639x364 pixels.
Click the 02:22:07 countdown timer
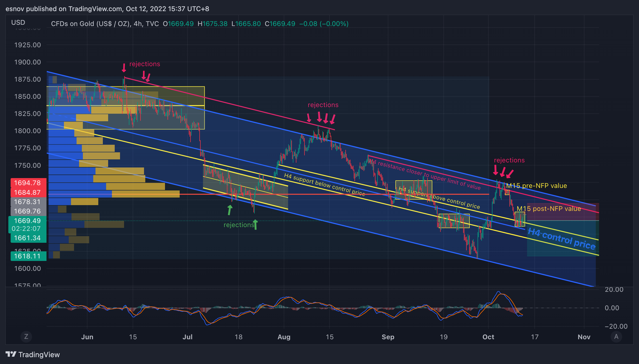26,229
